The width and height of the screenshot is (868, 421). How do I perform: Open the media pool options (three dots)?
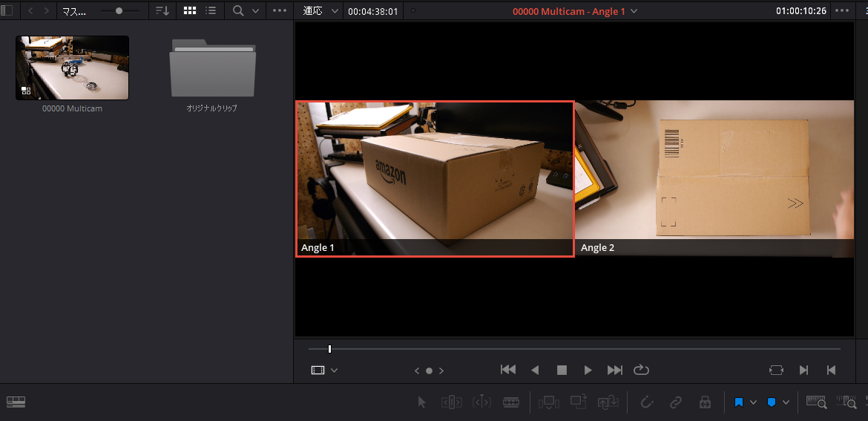point(280,10)
